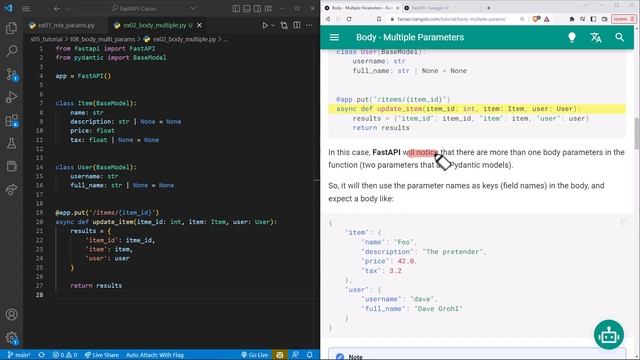Open Run and Debug view
This screenshot has width=640, height=360.
pos(11,97)
